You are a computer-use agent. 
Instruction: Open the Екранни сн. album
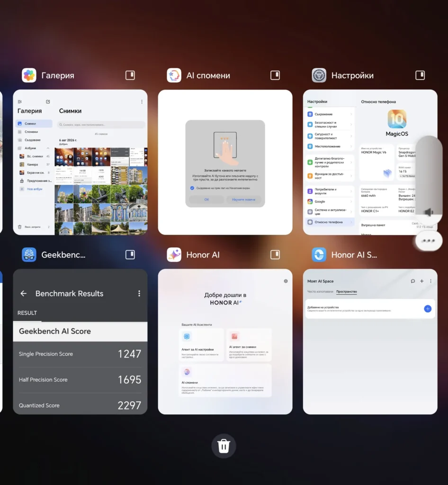pyautogui.click(x=35, y=172)
